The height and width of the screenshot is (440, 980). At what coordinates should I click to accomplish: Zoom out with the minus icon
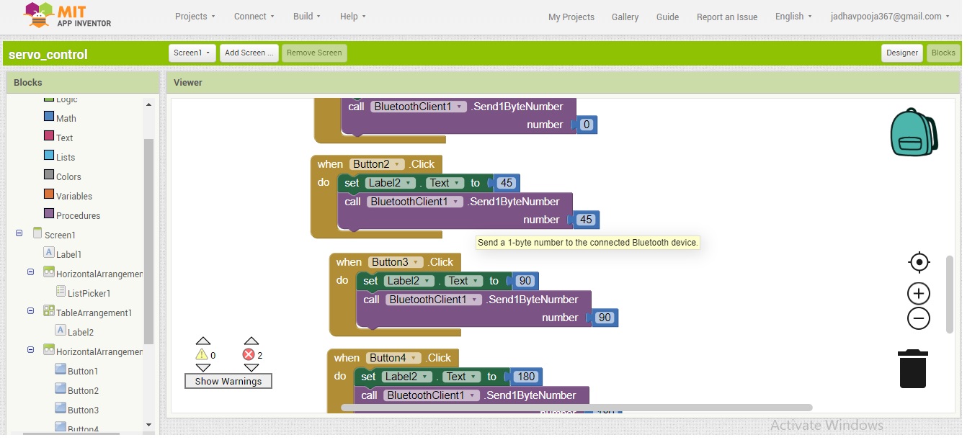[x=919, y=318]
